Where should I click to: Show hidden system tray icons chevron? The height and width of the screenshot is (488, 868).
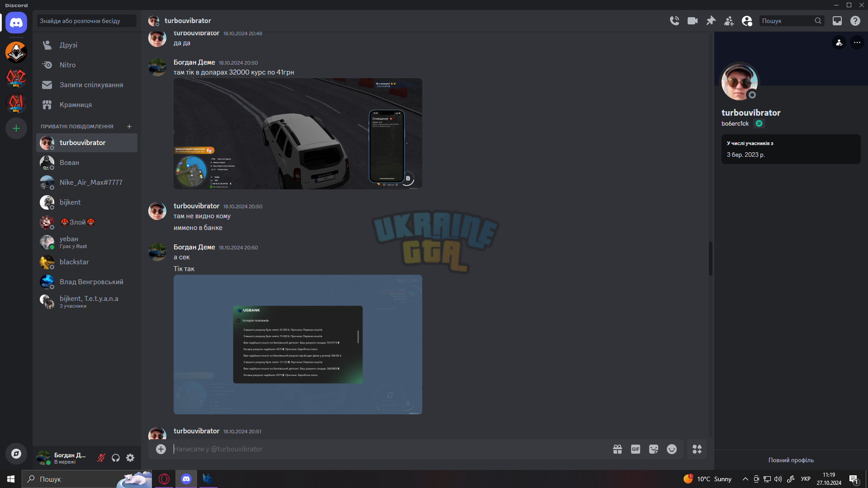pyautogui.click(x=745, y=479)
